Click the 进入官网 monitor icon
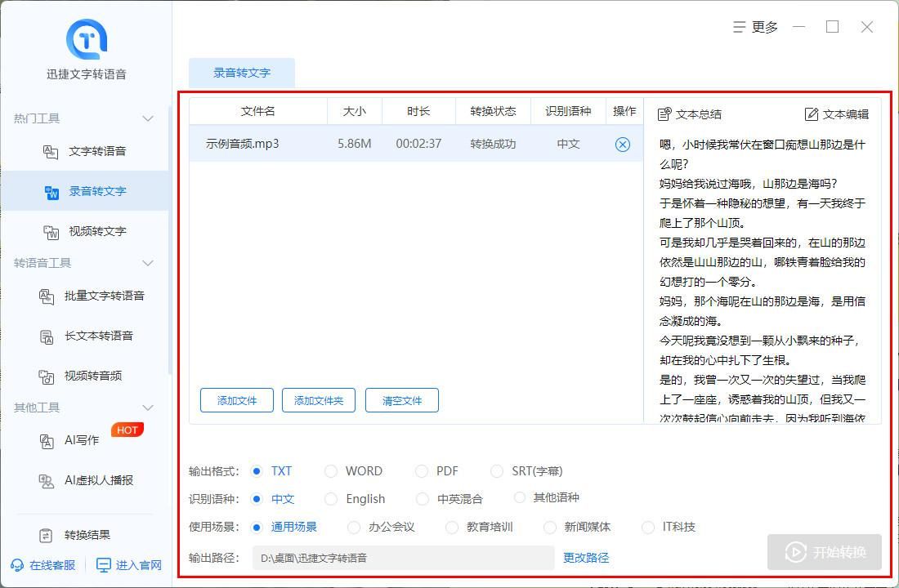The height and width of the screenshot is (588, 899). tap(103, 565)
